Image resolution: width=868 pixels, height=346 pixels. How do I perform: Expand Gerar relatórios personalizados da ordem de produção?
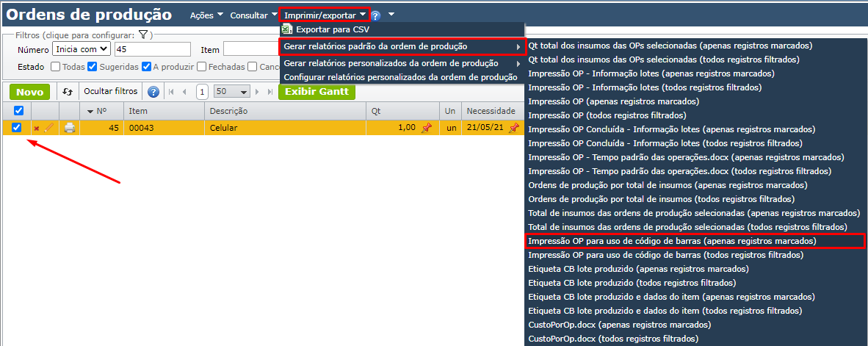(x=402, y=63)
